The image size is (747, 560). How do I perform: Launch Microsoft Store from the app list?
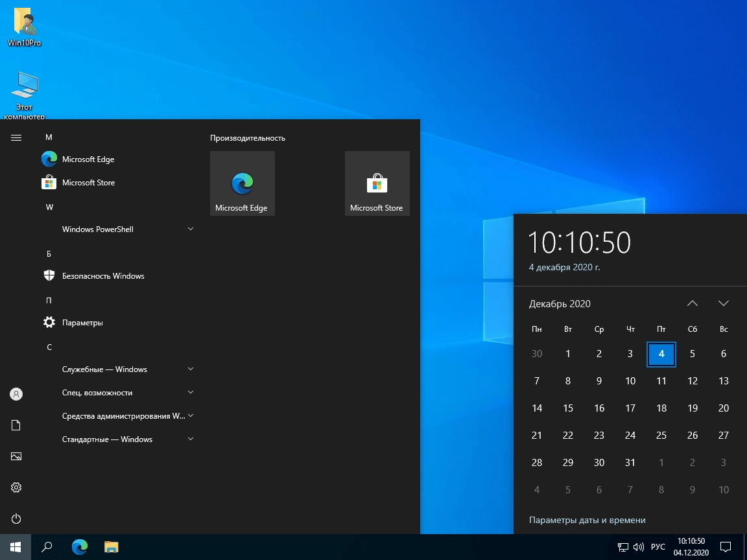117,182
